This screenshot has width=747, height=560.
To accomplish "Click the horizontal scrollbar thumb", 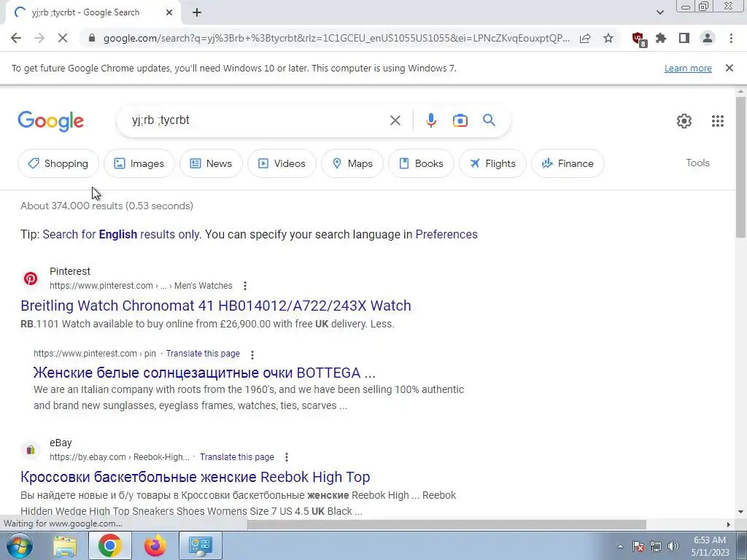I will point(446,524).
